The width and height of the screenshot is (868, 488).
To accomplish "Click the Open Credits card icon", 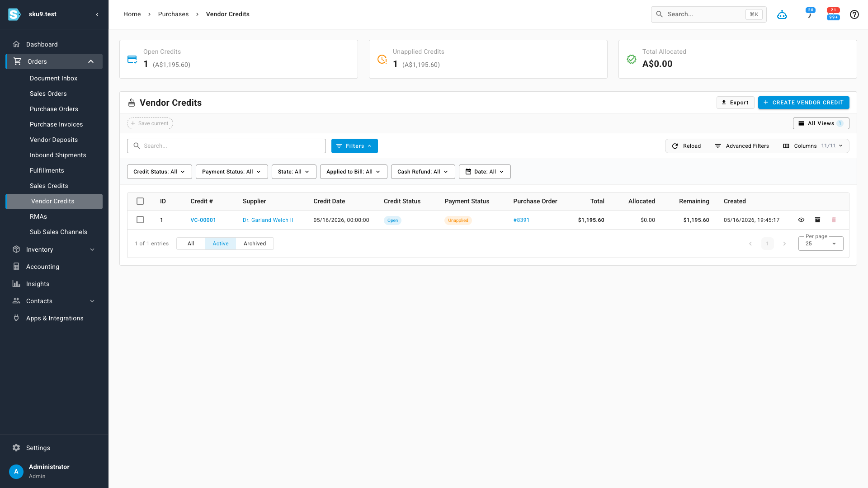I will [x=132, y=59].
